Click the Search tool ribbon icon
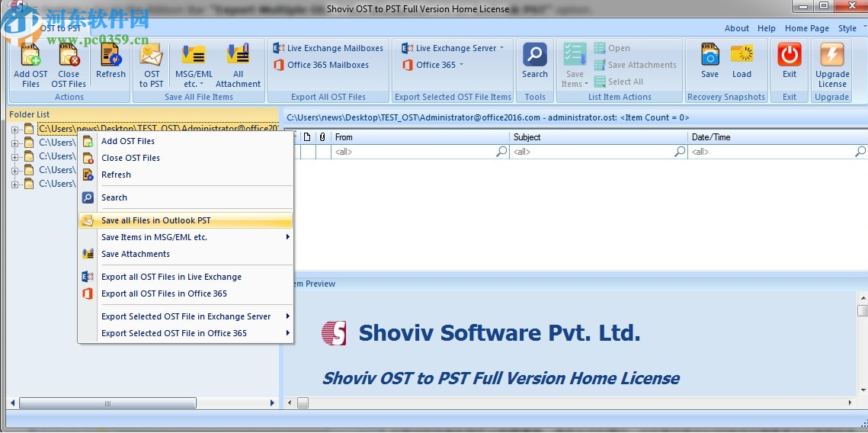868x433 pixels. coord(535,61)
